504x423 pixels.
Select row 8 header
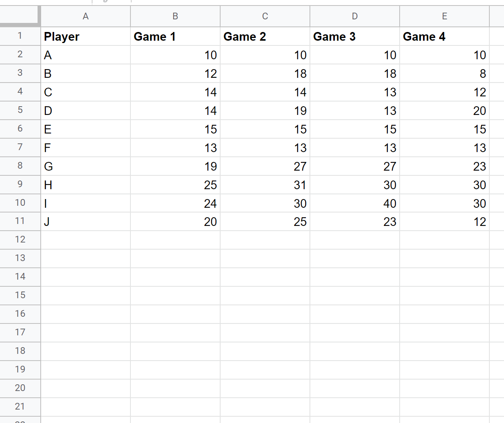20,166
